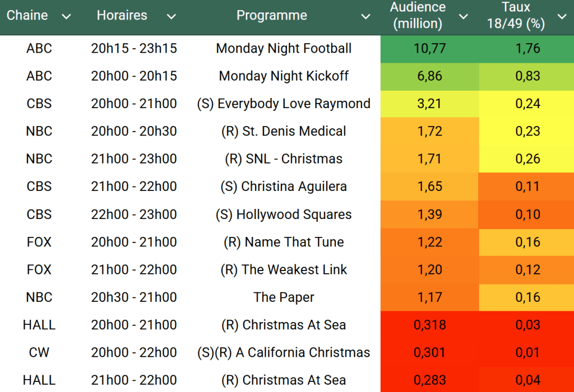Click the Christina Aguilera program cell
The image size is (574, 392).
click(x=284, y=186)
